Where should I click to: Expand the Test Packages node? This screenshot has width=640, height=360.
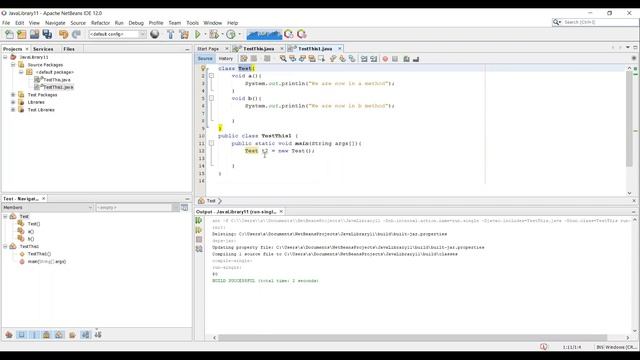13,95
